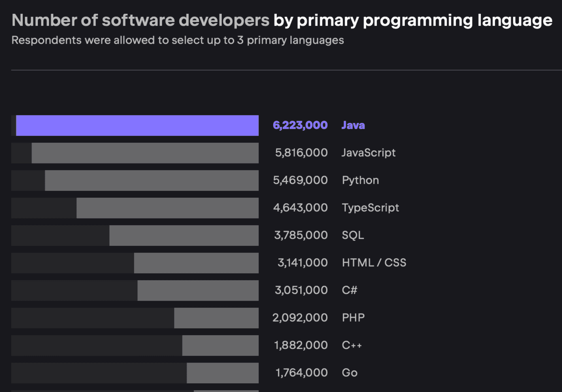Click the subtitle about 3 primary languages
Image resolution: width=562 pixels, height=392 pixels.
[178, 40]
